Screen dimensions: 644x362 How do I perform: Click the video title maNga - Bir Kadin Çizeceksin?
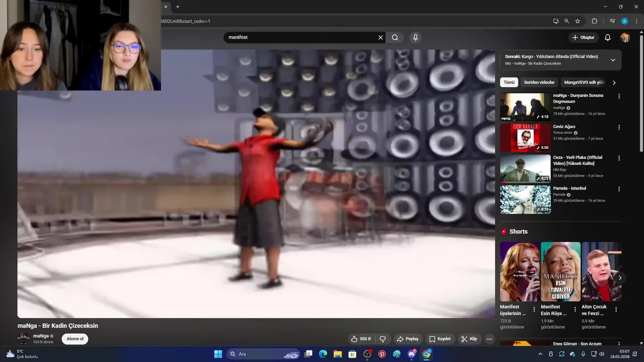tap(58, 326)
